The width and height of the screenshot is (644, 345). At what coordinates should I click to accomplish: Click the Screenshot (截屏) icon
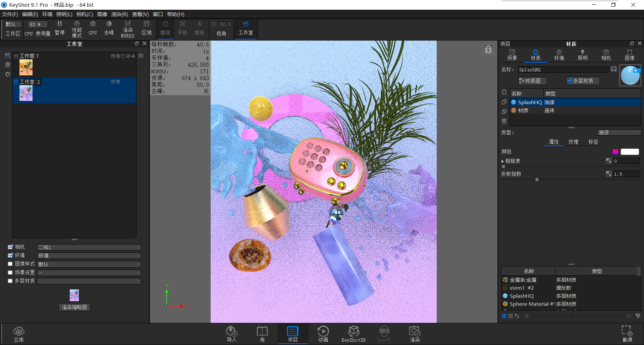(x=627, y=334)
